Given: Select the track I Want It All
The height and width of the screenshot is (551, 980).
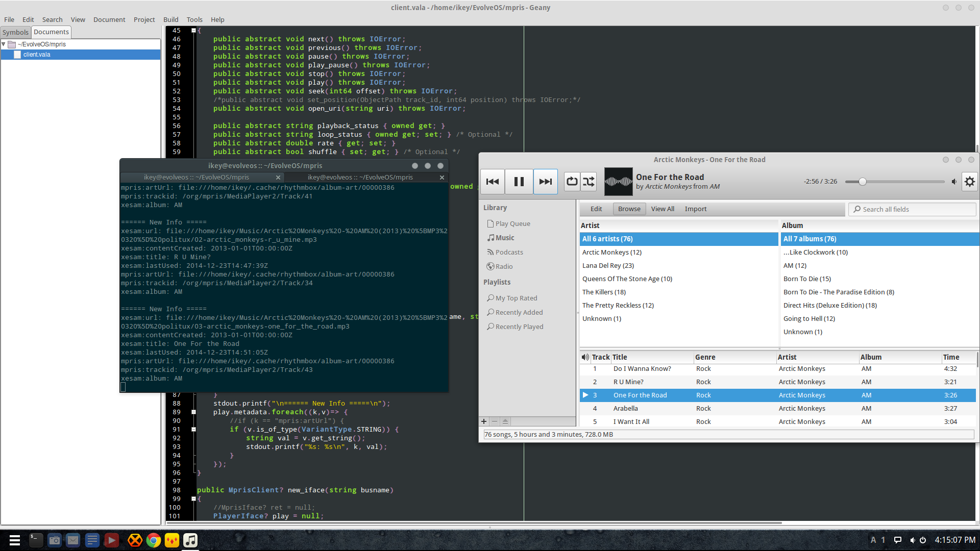Looking at the screenshot, I should pos(777,422).
